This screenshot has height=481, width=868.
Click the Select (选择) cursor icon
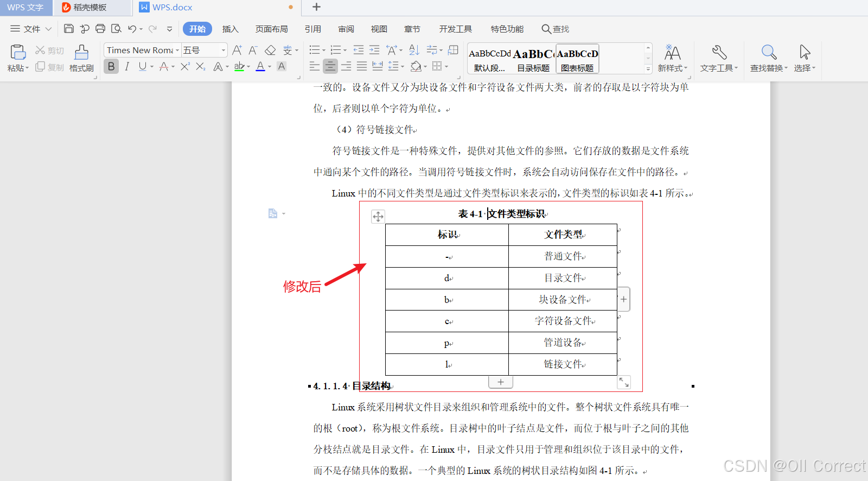[x=805, y=53]
